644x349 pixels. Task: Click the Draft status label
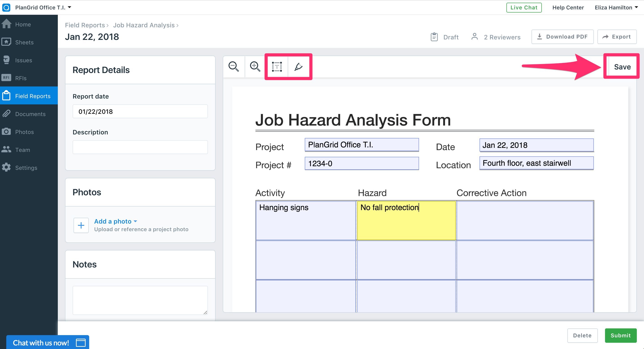coord(451,37)
